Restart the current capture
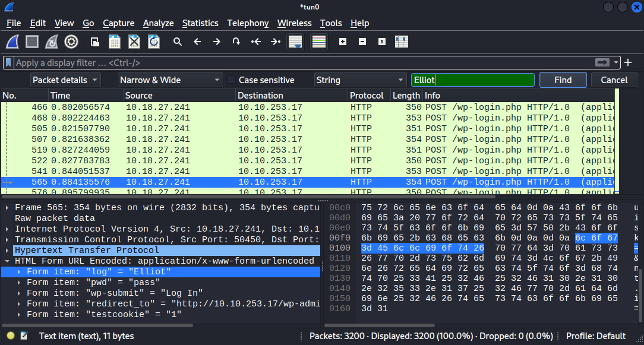Image resolution: width=644 pixels, height=345 pixels. point(52,42)
